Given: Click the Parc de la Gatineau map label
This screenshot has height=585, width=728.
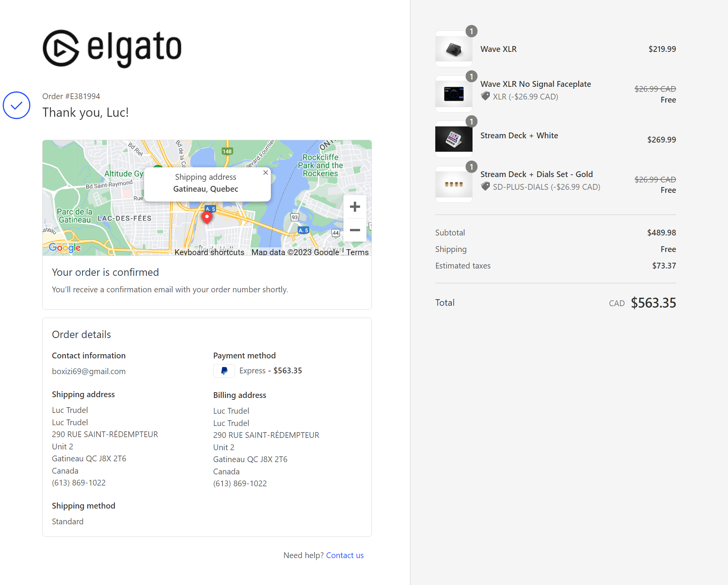Looking at the screenshot, I should click(75, 216).
